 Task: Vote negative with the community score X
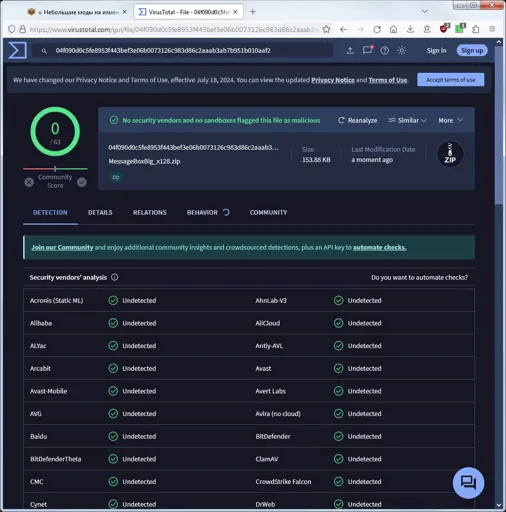(29, 182)
